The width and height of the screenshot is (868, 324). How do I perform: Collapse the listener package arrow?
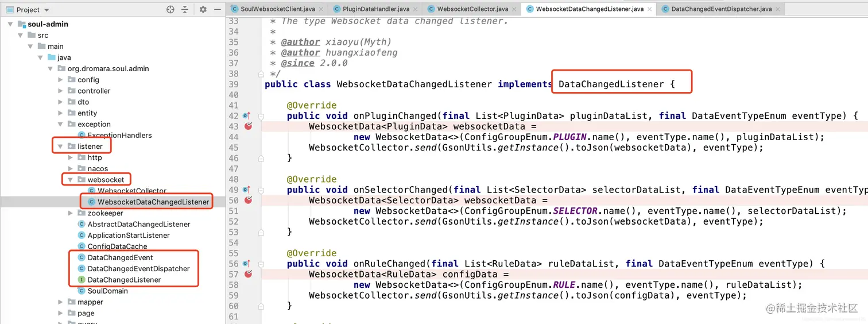tap(60, 146)
